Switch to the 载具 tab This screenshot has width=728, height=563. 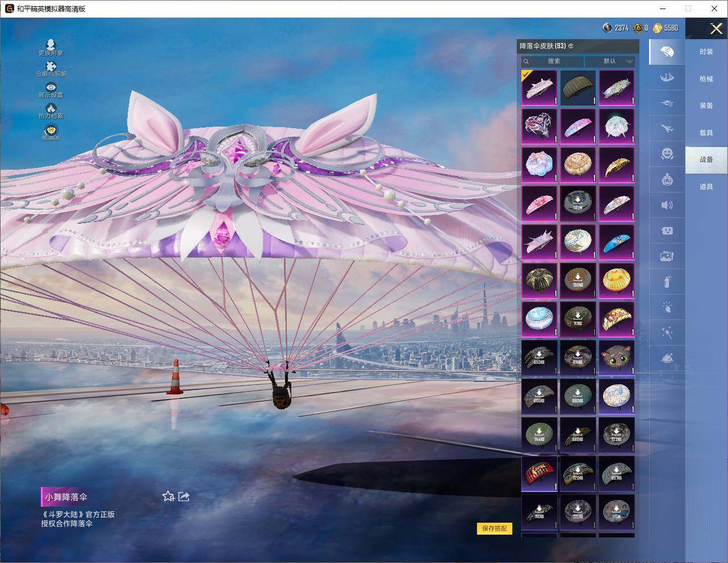tap(706, 133)
